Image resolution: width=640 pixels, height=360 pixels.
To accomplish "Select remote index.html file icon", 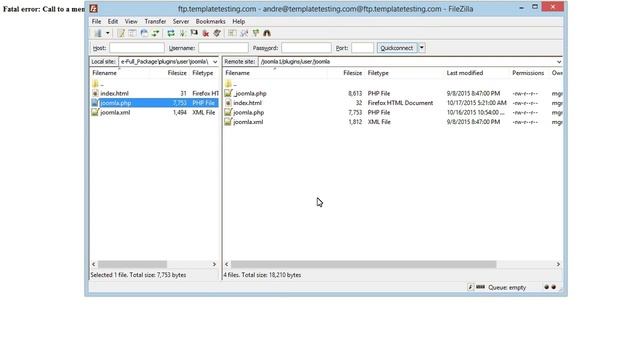I will point(228,103).
